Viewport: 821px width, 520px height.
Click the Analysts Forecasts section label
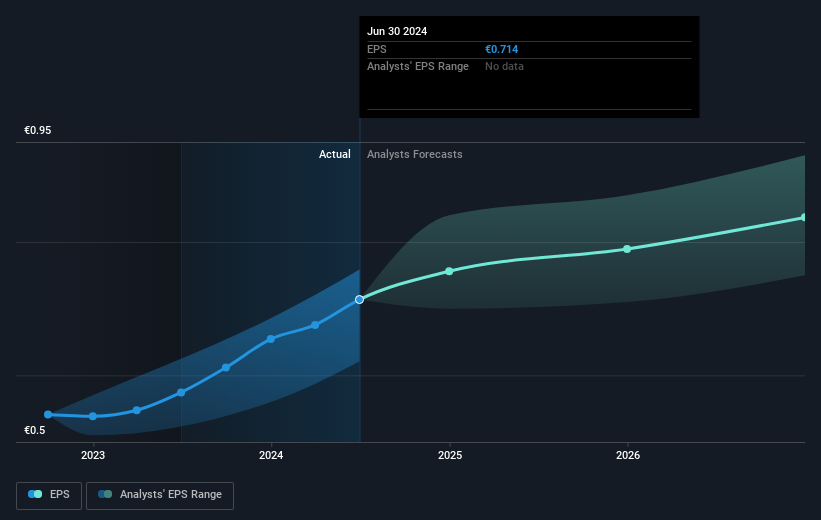click(415, 154)
